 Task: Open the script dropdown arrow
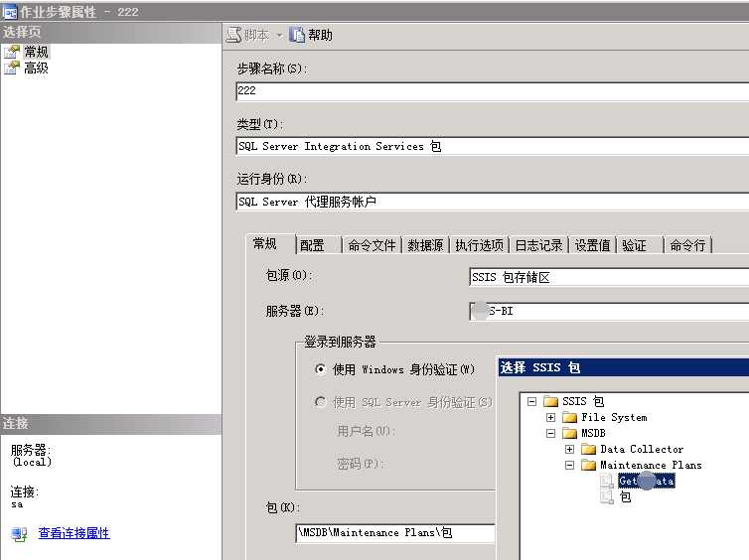click(x=280, y=36)
